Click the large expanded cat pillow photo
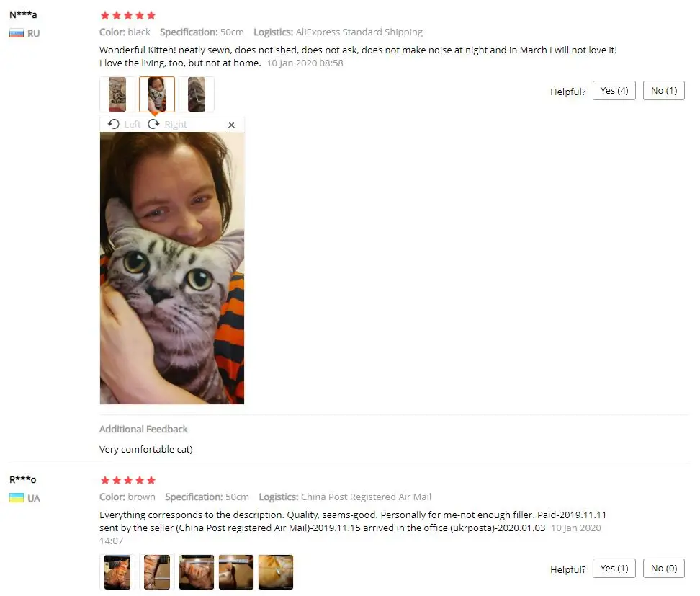 coord(172,268)
